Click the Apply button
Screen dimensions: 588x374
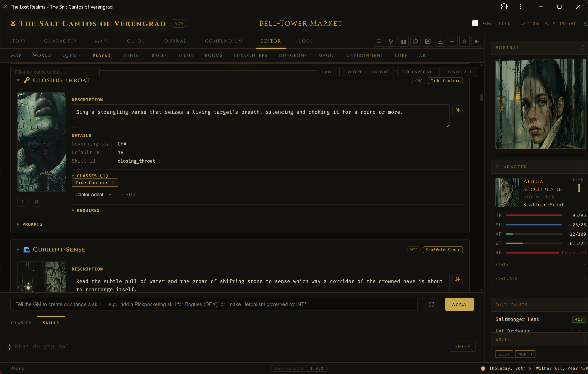click(x=459, y=304)
